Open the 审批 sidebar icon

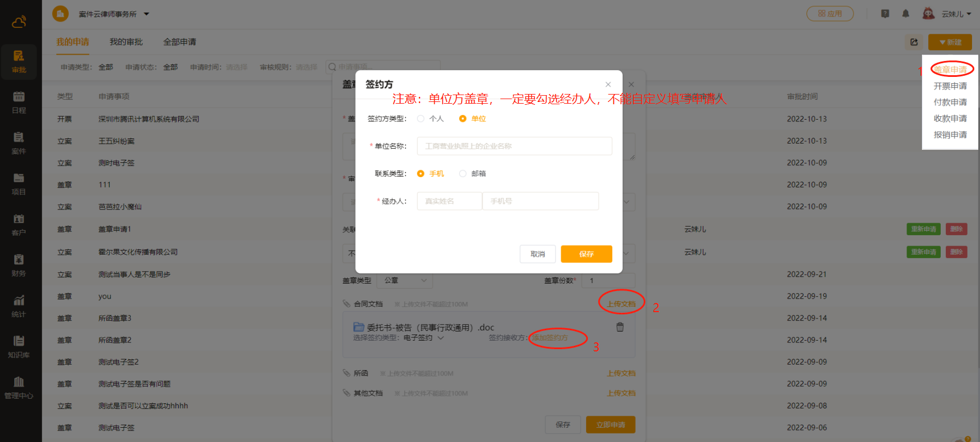(19, 61)
